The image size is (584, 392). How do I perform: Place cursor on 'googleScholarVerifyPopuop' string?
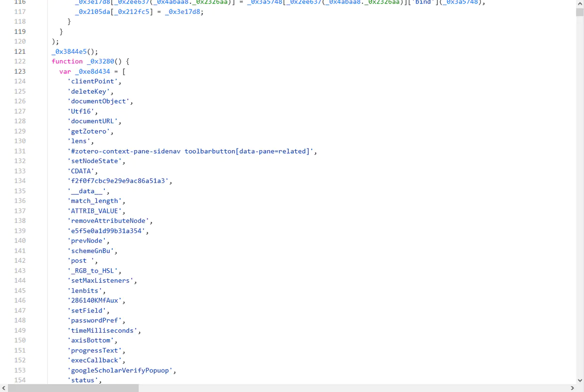pos(122,371)
